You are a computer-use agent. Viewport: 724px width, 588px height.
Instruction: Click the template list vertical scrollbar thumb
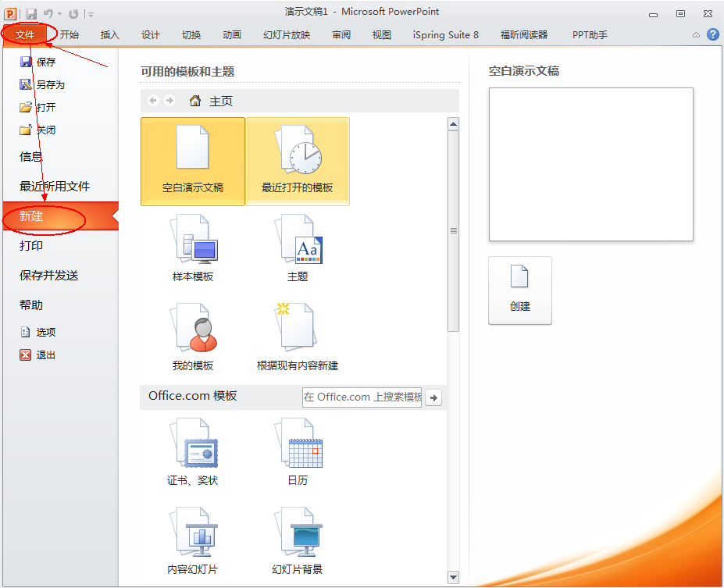[x=454, y=231]
